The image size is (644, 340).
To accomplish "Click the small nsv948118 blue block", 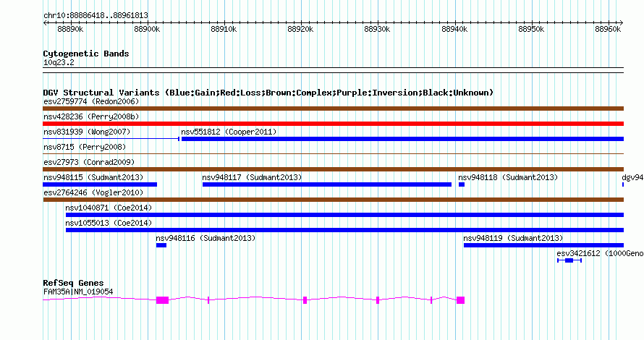I will pyautogui.click(x=462, y=184).
